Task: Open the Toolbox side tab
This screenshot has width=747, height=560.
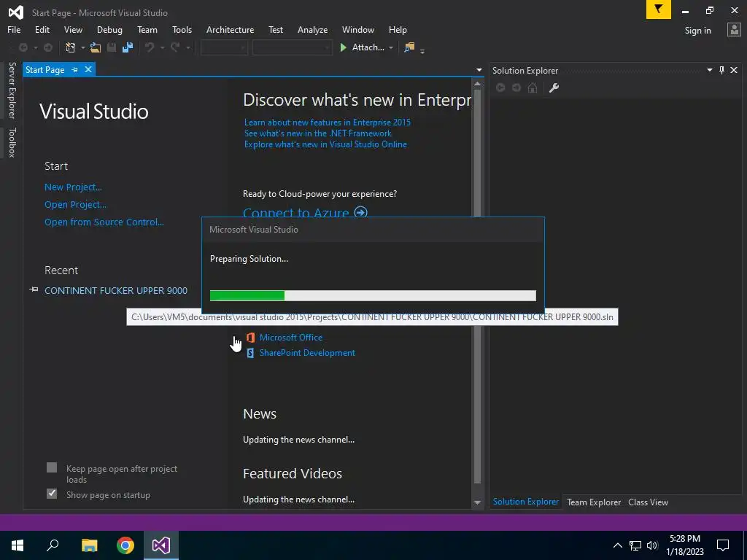Action: pos(12,142)
